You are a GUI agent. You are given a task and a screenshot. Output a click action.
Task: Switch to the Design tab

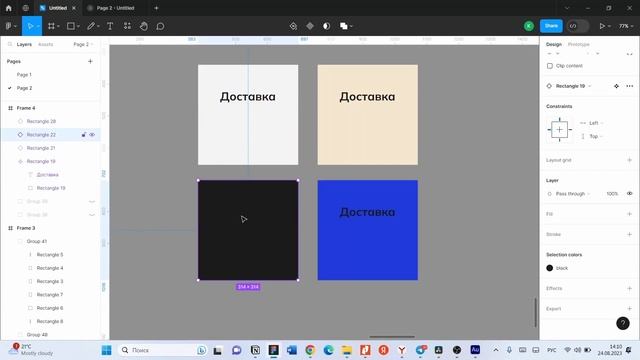[x=554, y=44]
